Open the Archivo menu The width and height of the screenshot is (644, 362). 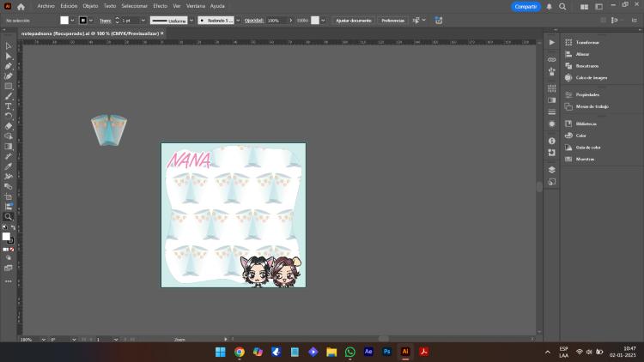[46, 6]
